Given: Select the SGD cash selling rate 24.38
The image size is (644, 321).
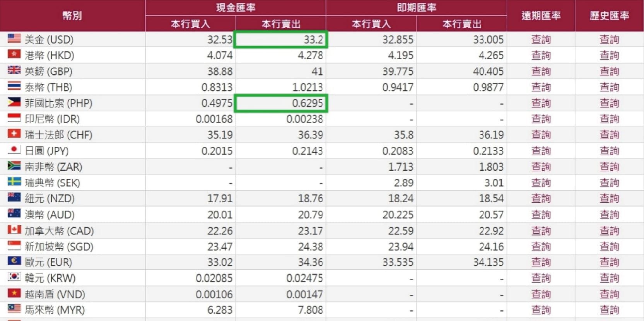Looking at the screenshot, I should pyautogui.click(x=310, y=247).
